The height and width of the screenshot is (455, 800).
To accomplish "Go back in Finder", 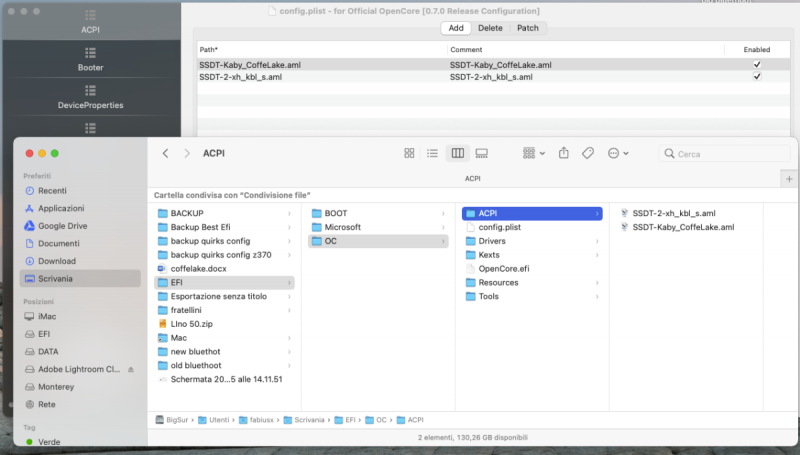I will point(165,154).
